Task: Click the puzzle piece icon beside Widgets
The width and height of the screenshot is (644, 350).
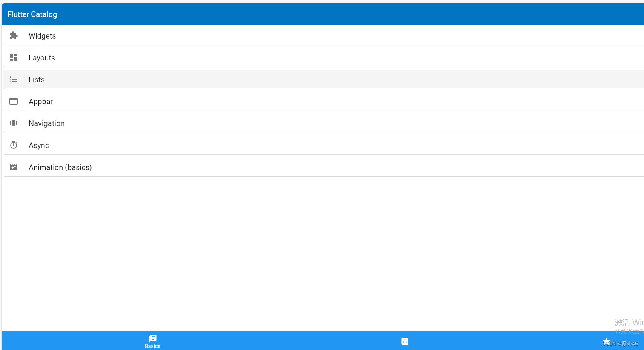Action: coord(14,35)
